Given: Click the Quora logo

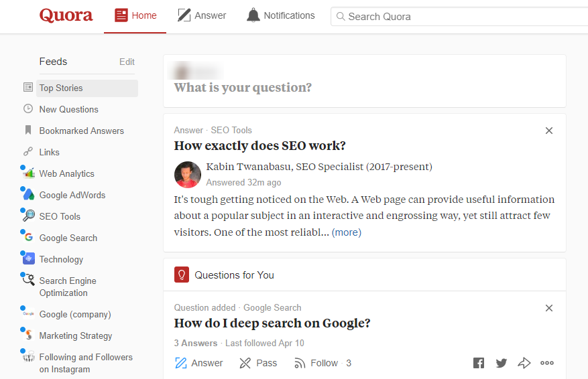Looking at the screenshot, I should pyautogui.click(x=66, y=15).
